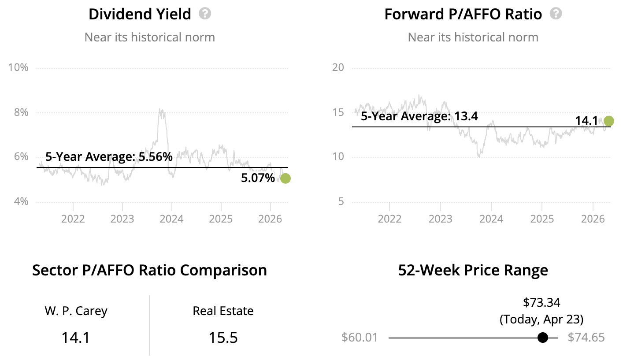Click the 52-Week Price Range title
Viewport: 623px width, 364px height.
click(473, 270)
